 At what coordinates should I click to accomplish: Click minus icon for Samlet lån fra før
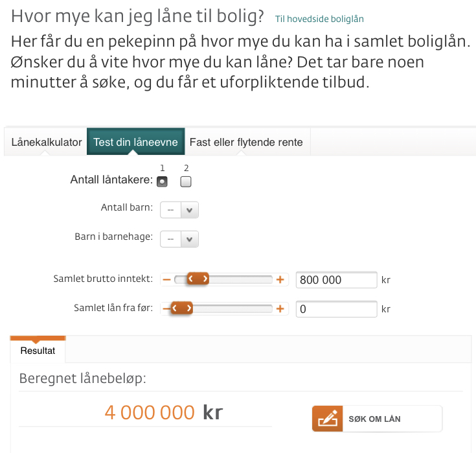[x=166, y=308]
